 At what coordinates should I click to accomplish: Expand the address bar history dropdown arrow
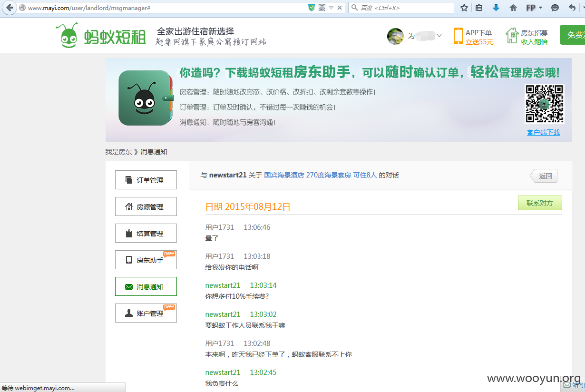[x=331, y=8]
